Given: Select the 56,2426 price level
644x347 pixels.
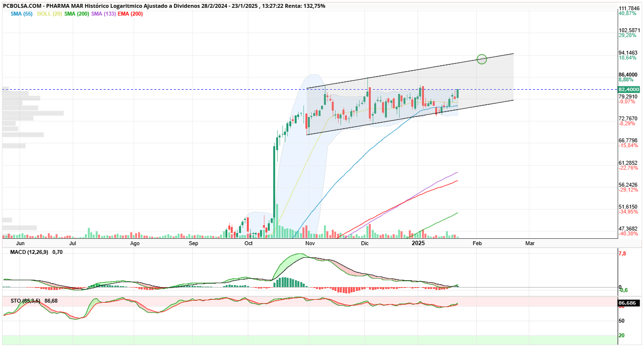Looking at the screenshot, I should coord(628,185).
